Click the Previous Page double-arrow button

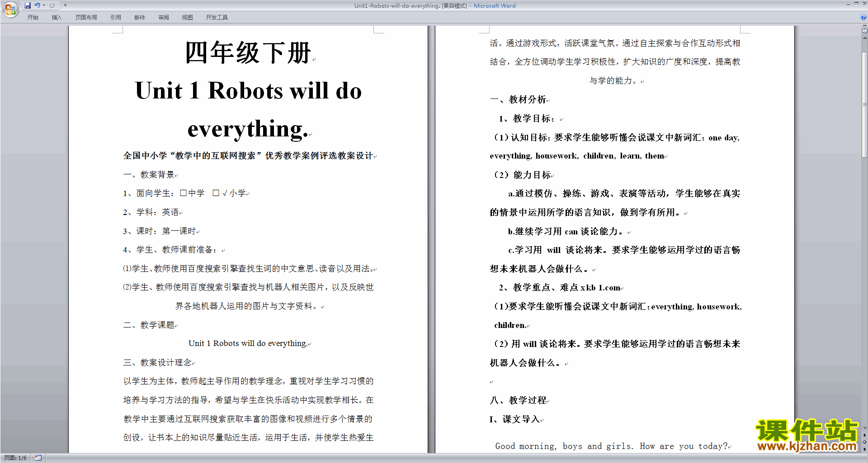[x=864, y=435]
